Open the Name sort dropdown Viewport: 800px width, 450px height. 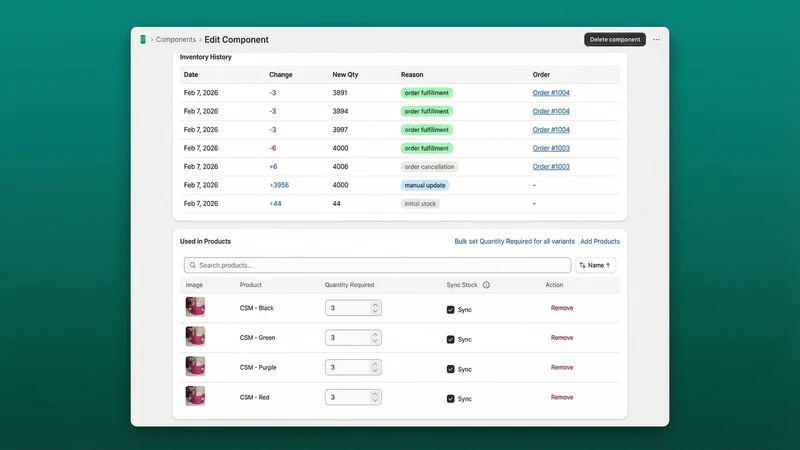pyautogui.click(x=595, y=265)
